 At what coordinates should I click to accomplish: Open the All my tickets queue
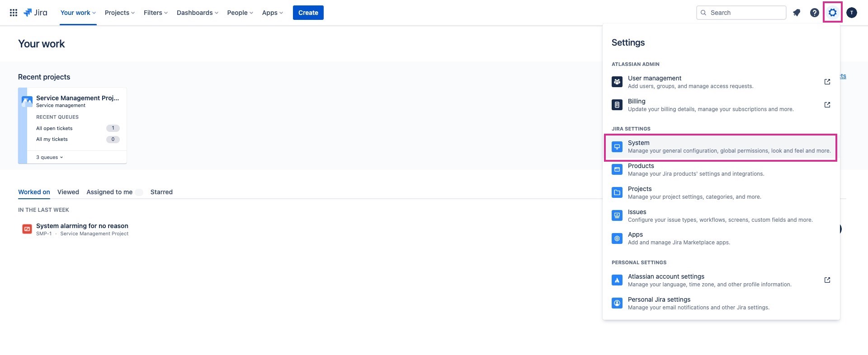[52, 139]
